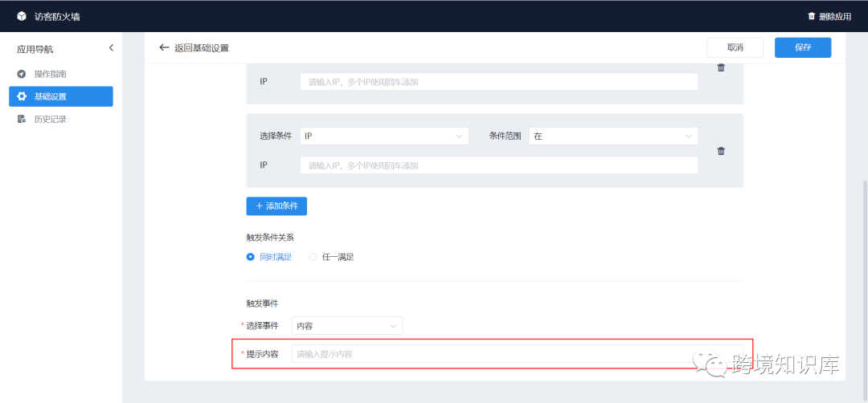Click the 访客防火墙 cube app icon
This screenshot has width=868, height=403.
click(22, 16)
